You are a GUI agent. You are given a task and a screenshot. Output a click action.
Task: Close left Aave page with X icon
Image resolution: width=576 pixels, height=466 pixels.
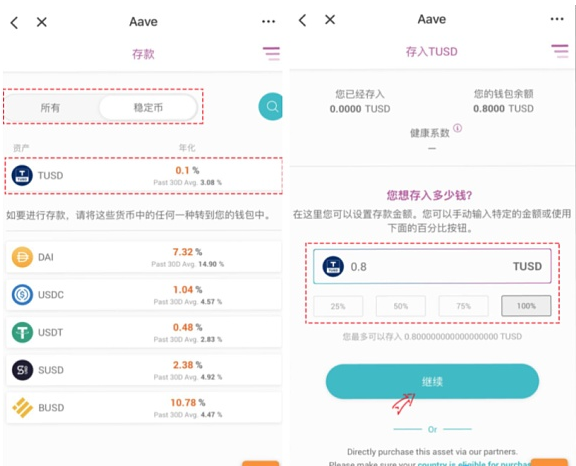click(x=42, y=22)
